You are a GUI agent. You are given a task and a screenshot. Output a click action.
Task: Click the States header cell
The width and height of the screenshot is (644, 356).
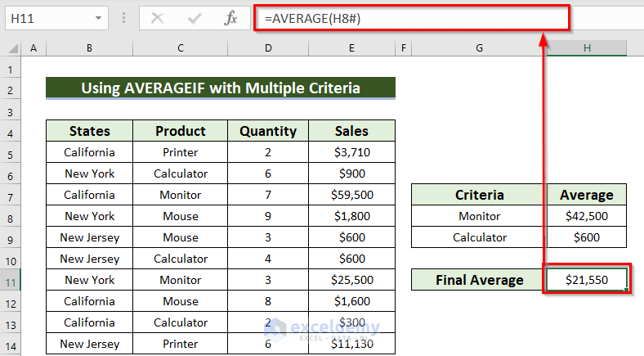(x=89, y=131)
